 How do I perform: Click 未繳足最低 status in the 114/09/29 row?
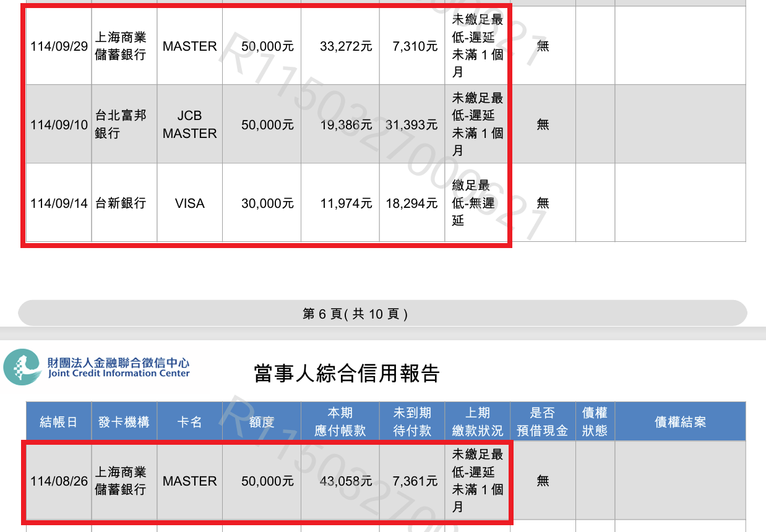(478, 46)
